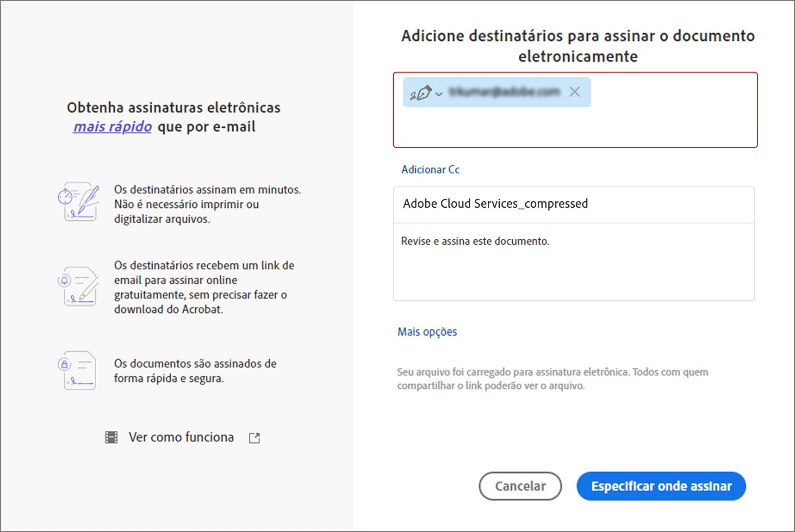Screen dimensions: 795x532
Task: Open the external link icon after 'Ver como funciona'
Action: [255, 437]
